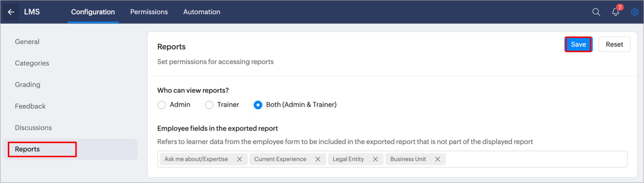The height and width of the screenshot is (183, 644).
Task: Open the settings gear icon
Action: [x=635, y=12]
